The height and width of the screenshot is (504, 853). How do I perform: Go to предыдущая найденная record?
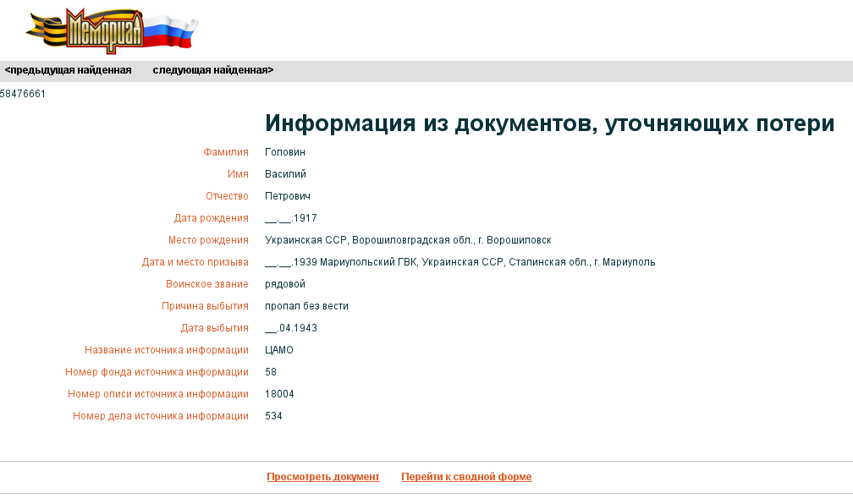[68, 70]
